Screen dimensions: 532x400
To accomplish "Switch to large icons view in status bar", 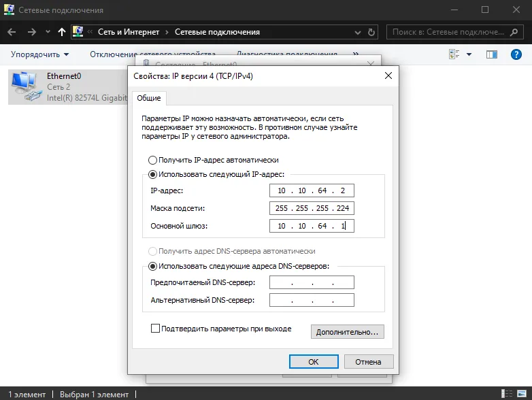I will 522,394.
